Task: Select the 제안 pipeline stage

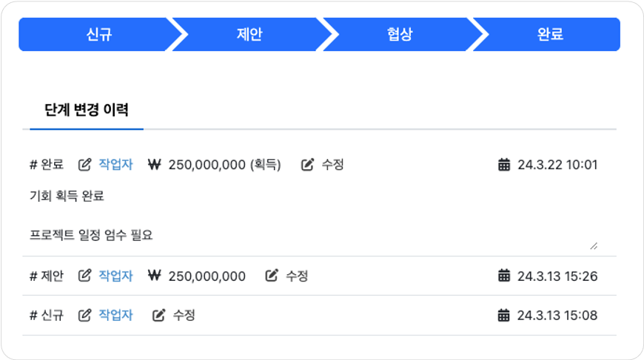Action: tap(249, 34)
